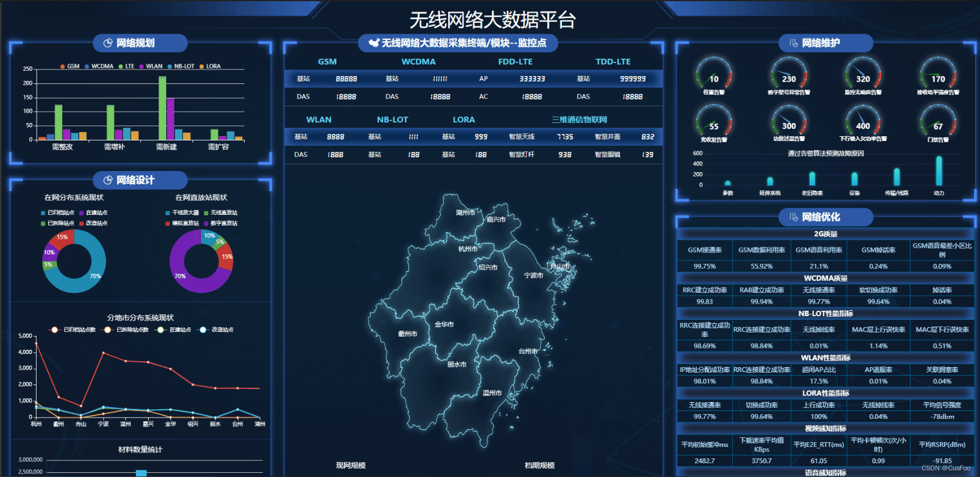This screenshot has width=980, height=477.
Task: Select 衢州市 on the map
Action: (408, 334)
